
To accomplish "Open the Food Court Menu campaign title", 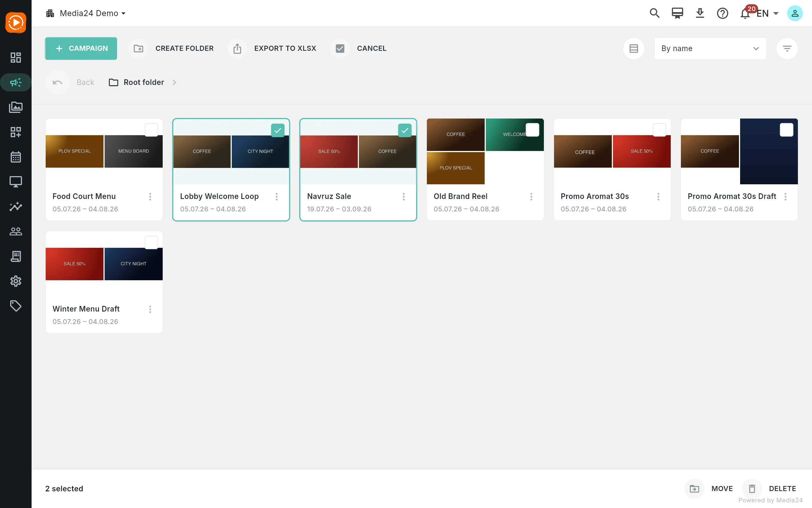I will tap(84, 196).
